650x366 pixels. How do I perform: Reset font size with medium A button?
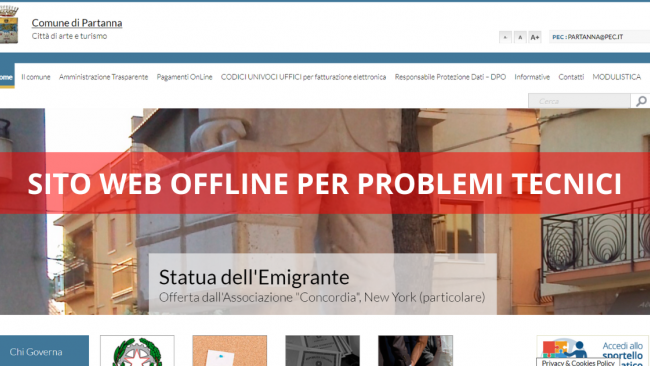point(520,37)
